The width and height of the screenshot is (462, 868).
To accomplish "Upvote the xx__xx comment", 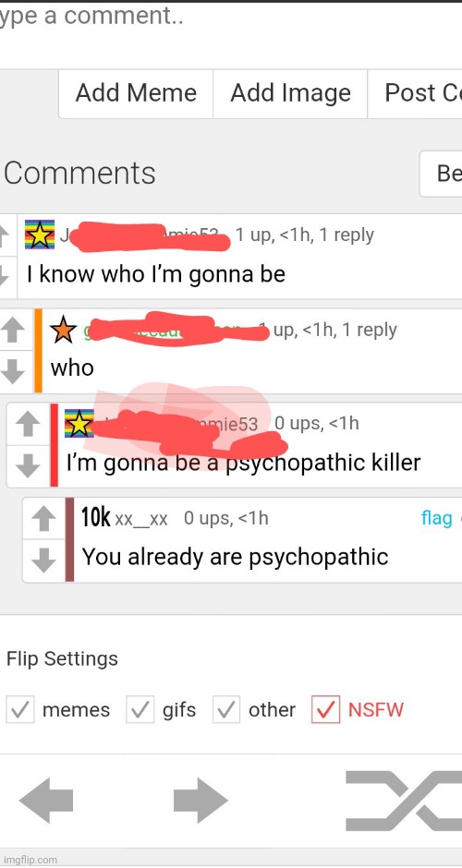I will 43,520.
